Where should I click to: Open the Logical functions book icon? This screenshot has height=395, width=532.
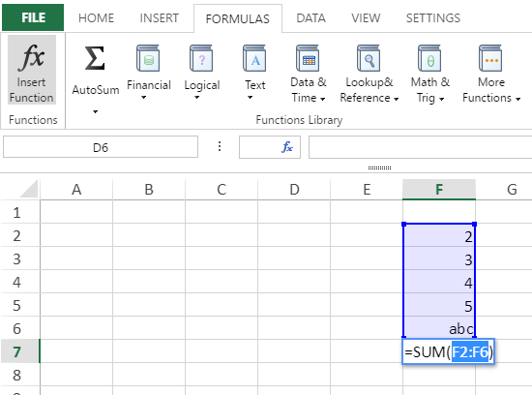pos(201,58)
